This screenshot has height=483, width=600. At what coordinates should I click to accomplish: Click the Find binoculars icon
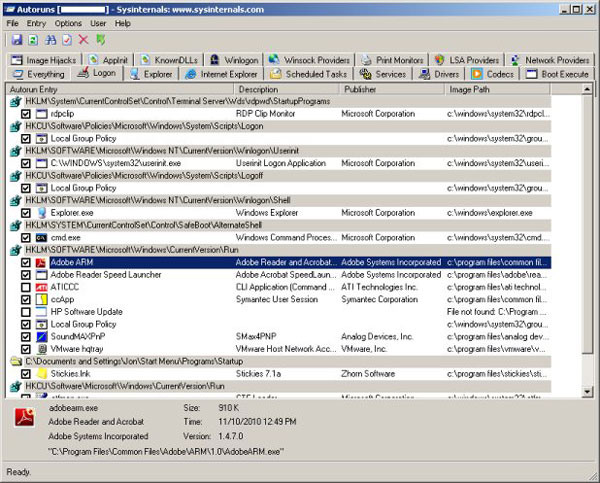pyautogui.click(x=51, y=40)
